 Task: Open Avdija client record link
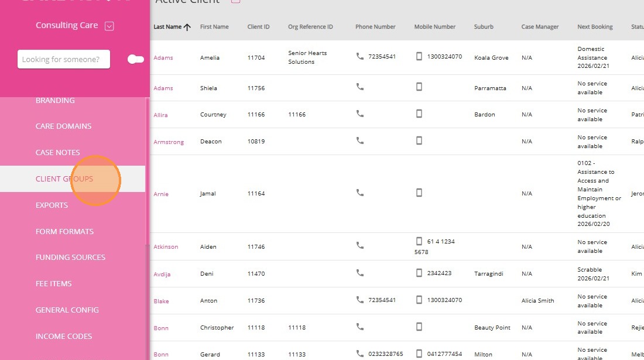click(x=162, y=274)
